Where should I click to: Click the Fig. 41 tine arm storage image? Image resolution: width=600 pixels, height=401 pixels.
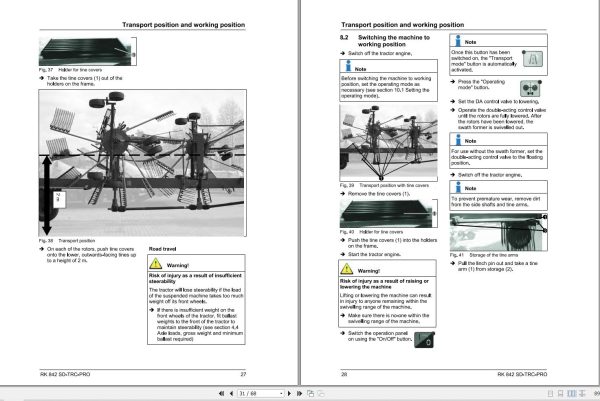coord(498,232)
